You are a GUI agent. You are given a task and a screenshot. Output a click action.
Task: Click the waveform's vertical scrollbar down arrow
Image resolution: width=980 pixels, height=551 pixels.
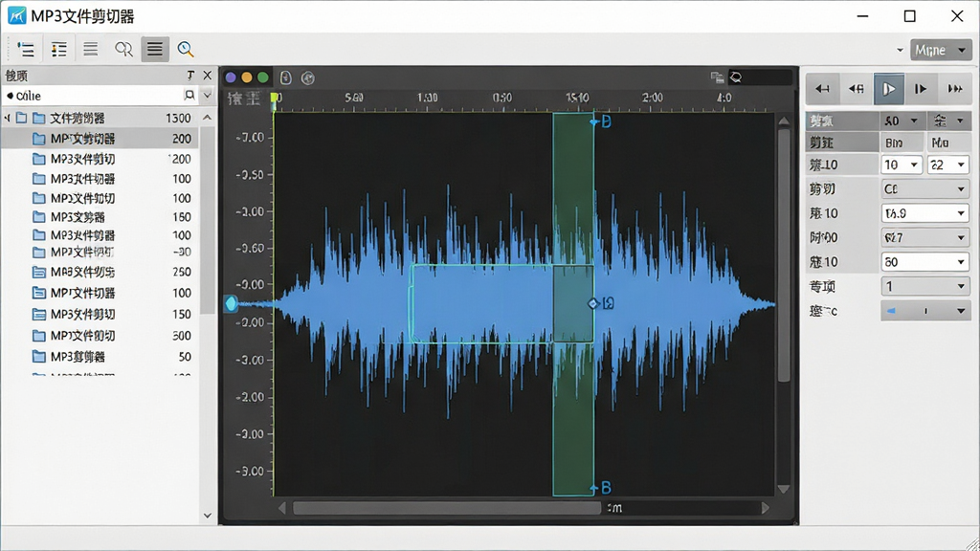(784, 489)
